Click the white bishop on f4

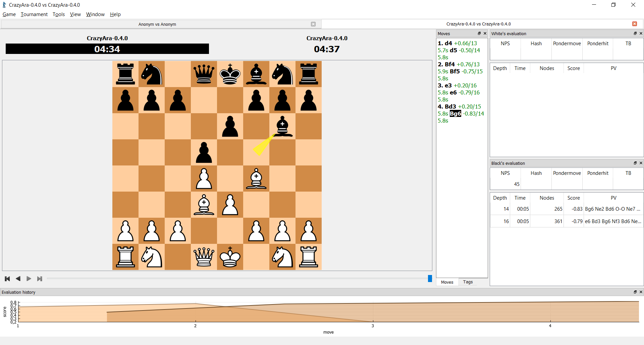[256, 179]
